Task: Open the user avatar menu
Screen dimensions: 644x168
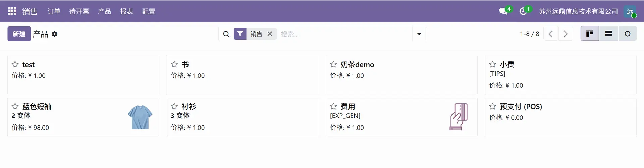Action: [x=630, y=11]
